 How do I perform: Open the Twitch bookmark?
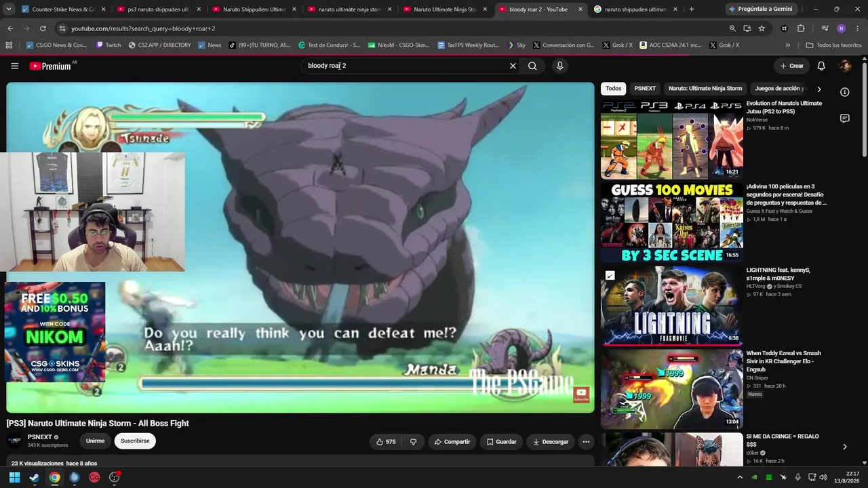click(x=108, y=45)
